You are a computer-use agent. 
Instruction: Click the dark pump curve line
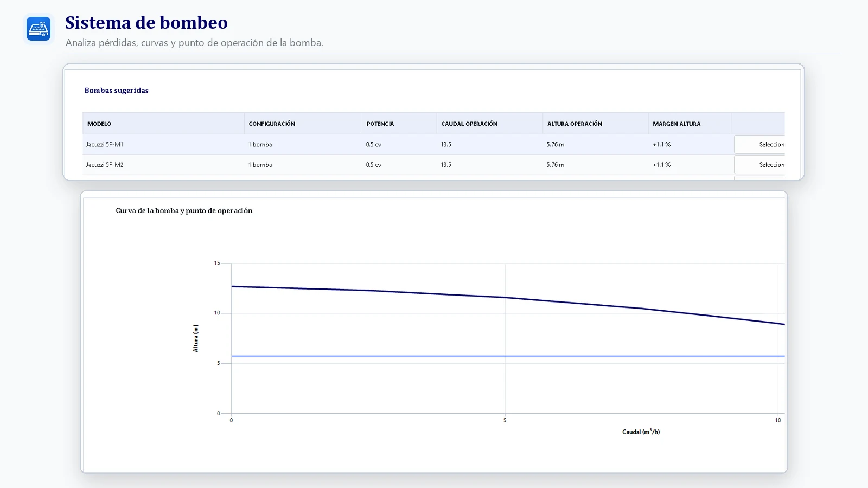point(505,297)
